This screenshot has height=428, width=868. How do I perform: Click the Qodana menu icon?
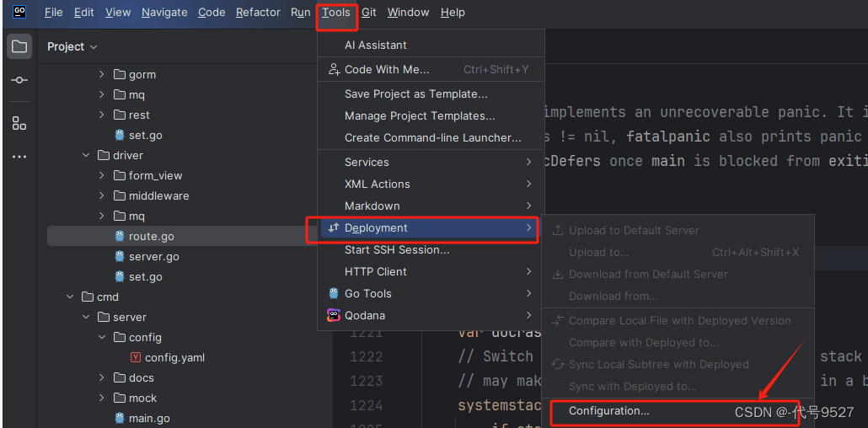[334, 316]
